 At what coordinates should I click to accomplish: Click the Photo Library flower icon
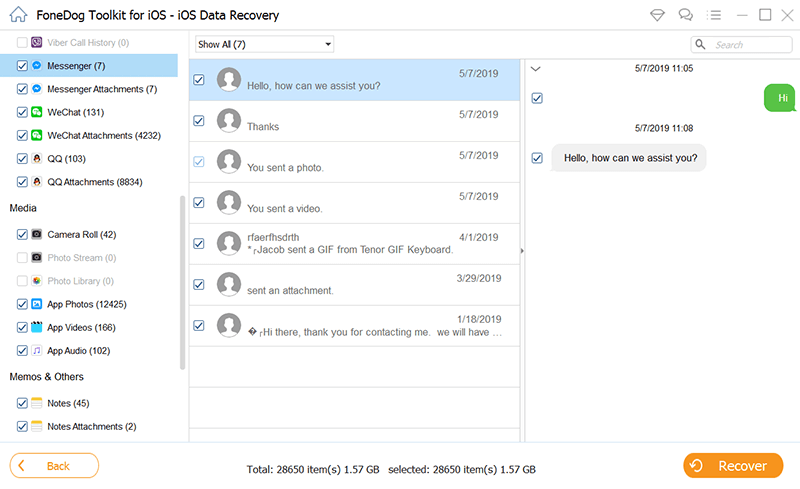coord(37,281)
